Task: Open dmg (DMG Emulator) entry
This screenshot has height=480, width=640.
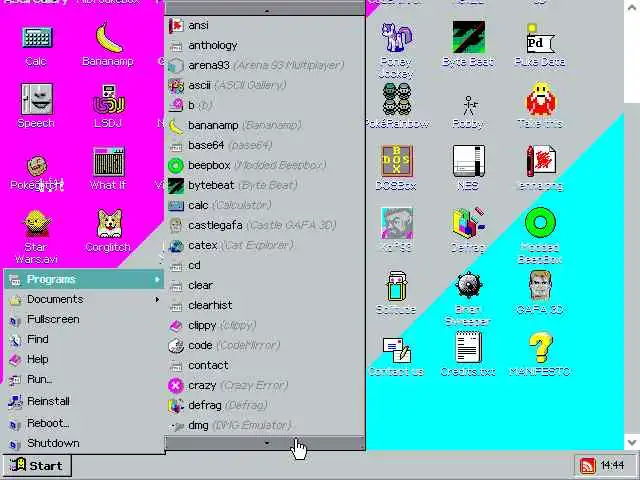Action: 265,425
